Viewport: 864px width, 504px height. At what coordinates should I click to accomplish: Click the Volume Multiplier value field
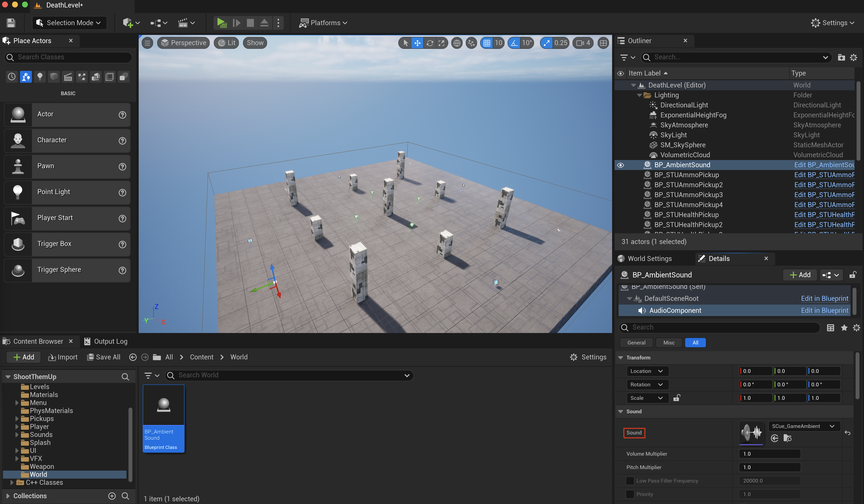[x=770, y=454]
